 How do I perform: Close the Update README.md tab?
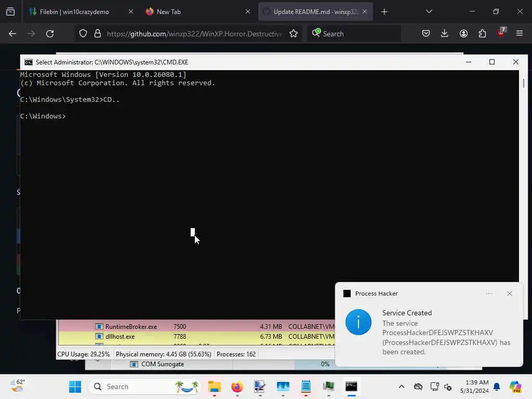click(365, 12)
